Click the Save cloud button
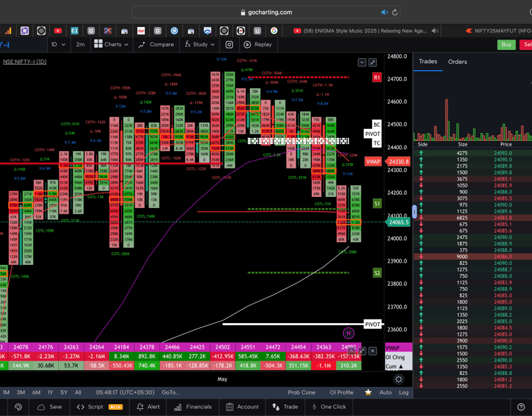The image size is (532, 416). point(50,407)
